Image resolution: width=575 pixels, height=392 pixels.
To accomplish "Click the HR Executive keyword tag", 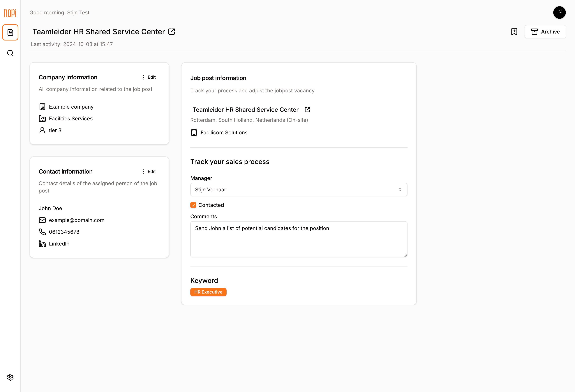I will (208, 292).
